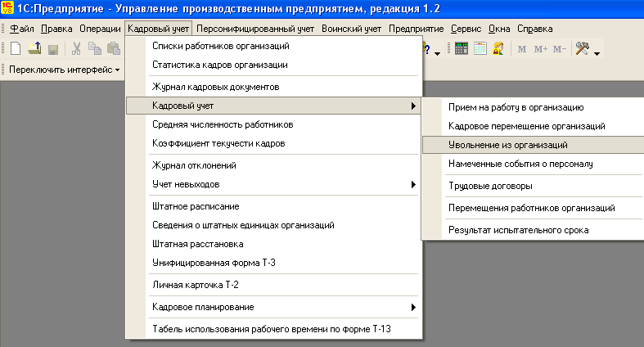Select Прием на работу в организацию
The image size is (644, 347).
tap(533, 107)
